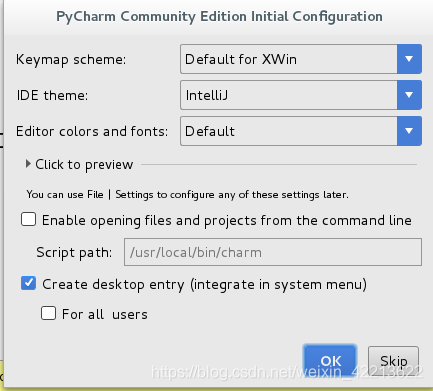Confirm configuration with the OK button

click(330, 361)
